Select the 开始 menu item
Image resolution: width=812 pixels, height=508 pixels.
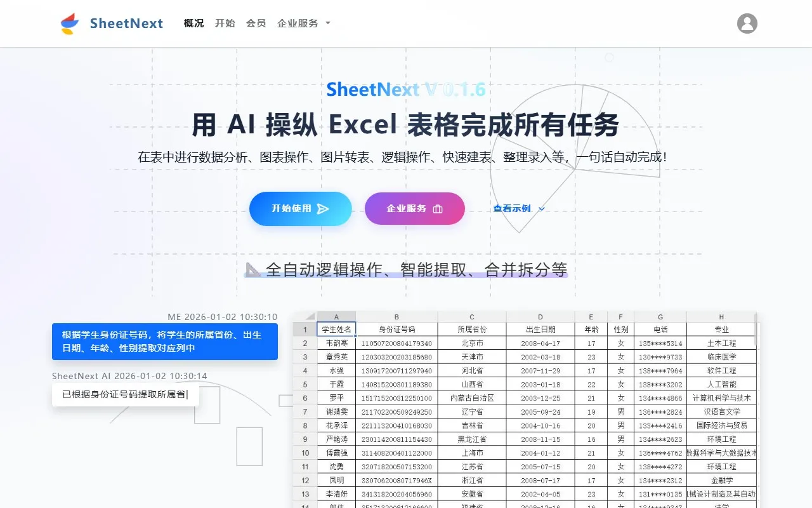[x=225, y=23]
